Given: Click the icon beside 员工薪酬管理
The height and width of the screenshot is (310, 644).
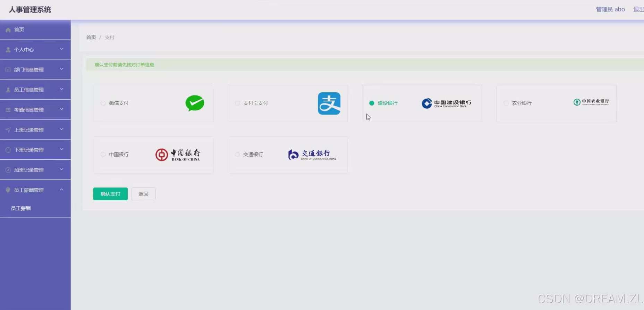Looking at the screenshot, I should [x=8, y=190].
